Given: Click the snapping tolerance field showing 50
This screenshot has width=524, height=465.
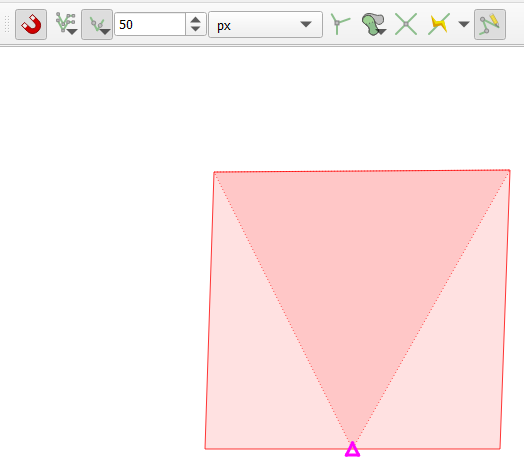Looking at the screenshot, I should [x=150, y=24].
